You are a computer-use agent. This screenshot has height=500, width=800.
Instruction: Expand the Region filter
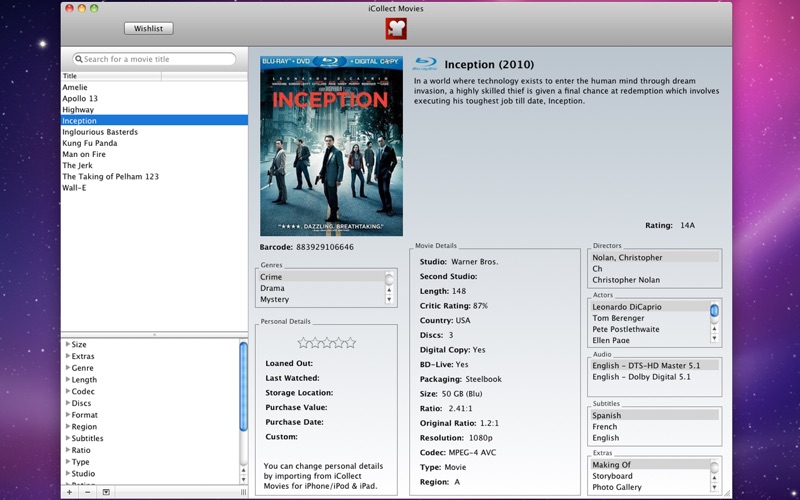pyautogui.click(x=68, y=426)
